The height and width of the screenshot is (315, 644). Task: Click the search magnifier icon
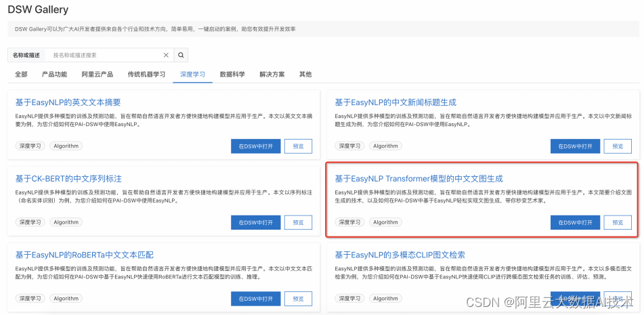click(x=181, y=55)
